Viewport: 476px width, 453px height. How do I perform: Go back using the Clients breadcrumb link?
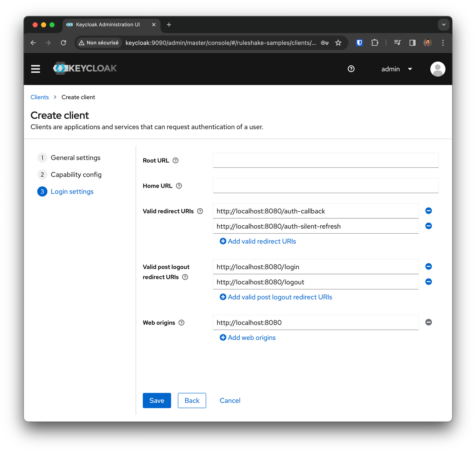[x=39, y=97]
